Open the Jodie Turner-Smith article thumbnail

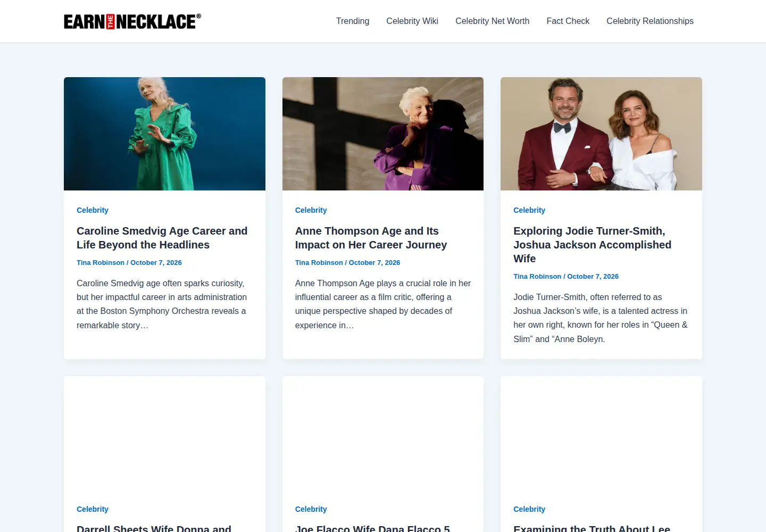(601, 134)
